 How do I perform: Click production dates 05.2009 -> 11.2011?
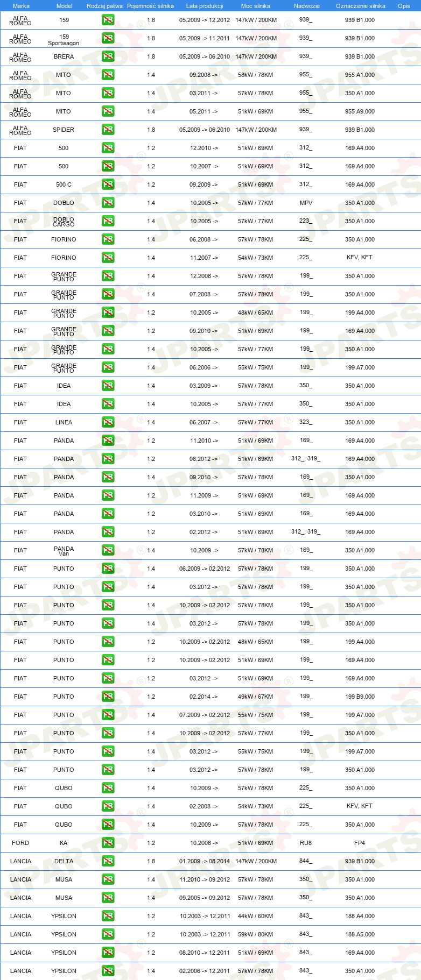205,38
